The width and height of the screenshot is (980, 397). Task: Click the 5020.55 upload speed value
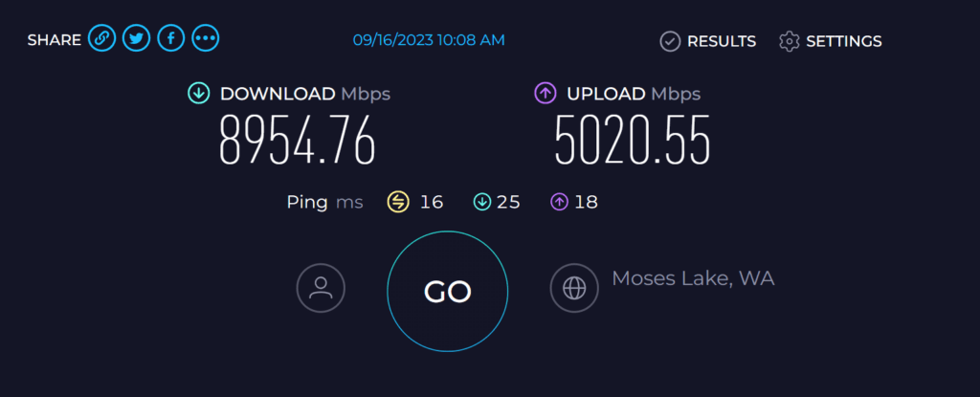633,140
